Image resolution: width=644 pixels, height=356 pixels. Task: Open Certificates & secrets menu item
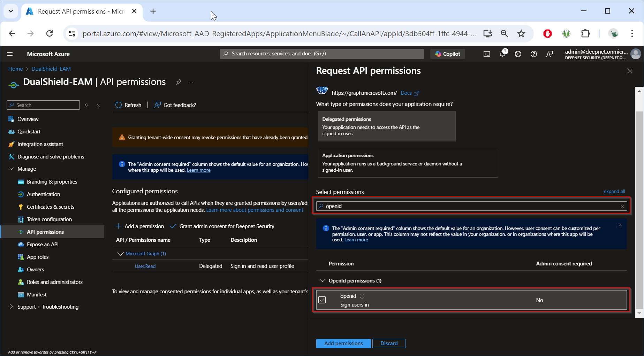click(51, 207)
